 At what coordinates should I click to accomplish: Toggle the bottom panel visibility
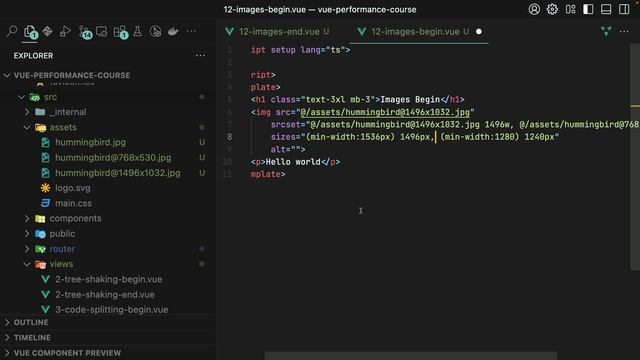606,9
